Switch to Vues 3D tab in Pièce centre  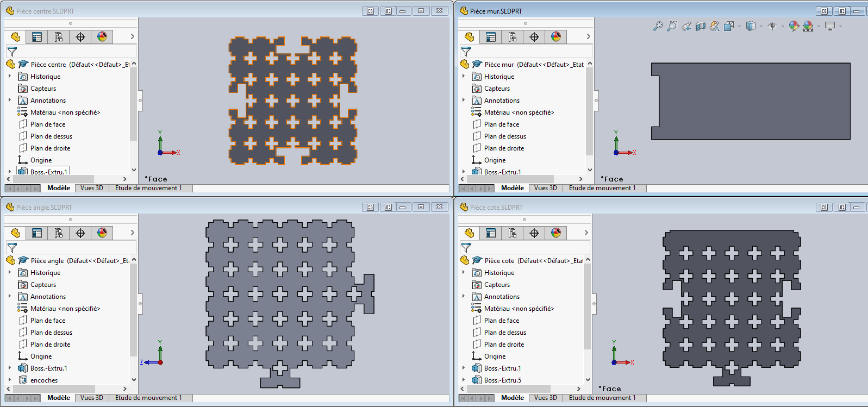[91, 188]
